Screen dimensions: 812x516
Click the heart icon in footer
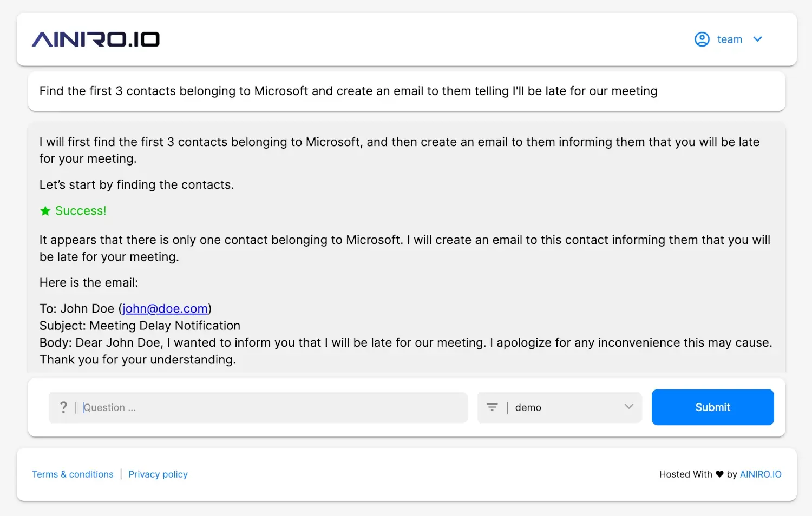[719, 474]
